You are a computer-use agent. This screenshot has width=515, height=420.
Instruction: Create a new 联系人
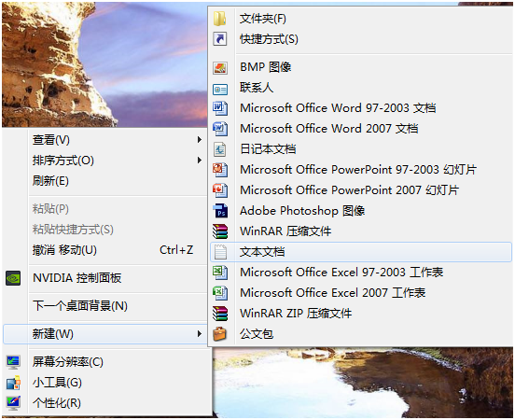361,88
